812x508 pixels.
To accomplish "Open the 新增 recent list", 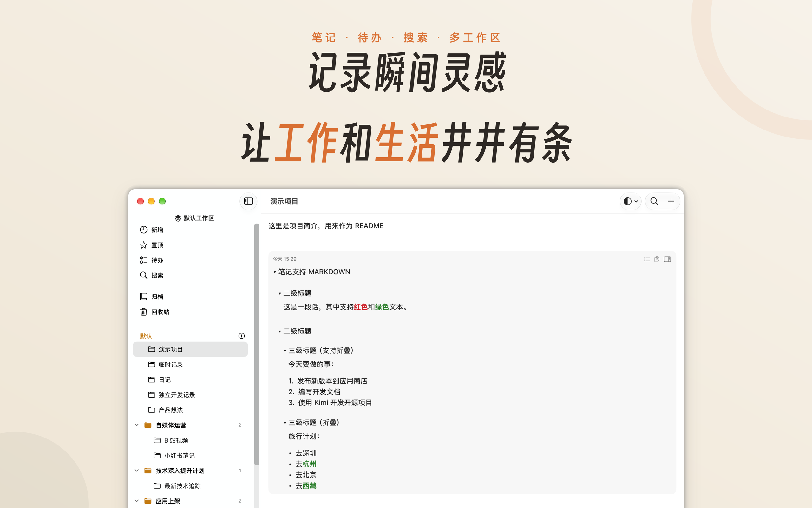I will point(190,230).
